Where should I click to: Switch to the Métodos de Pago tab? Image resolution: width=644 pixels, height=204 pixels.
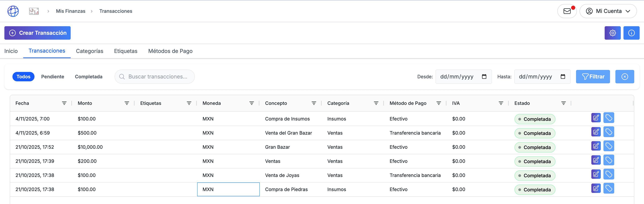(x=170, y=51)
